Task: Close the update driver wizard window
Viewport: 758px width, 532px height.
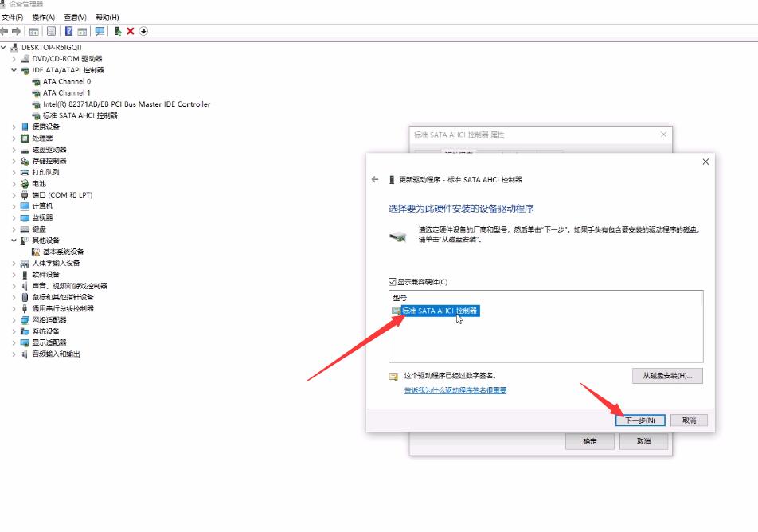Action: pyautogui.click(x=705, y=162)
